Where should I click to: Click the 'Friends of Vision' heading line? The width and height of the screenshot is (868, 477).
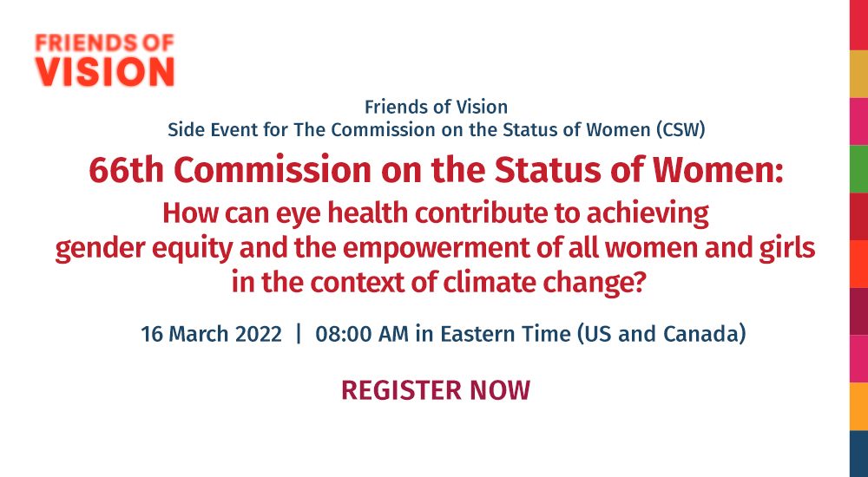pyautogui.click(x=436, y=107)
